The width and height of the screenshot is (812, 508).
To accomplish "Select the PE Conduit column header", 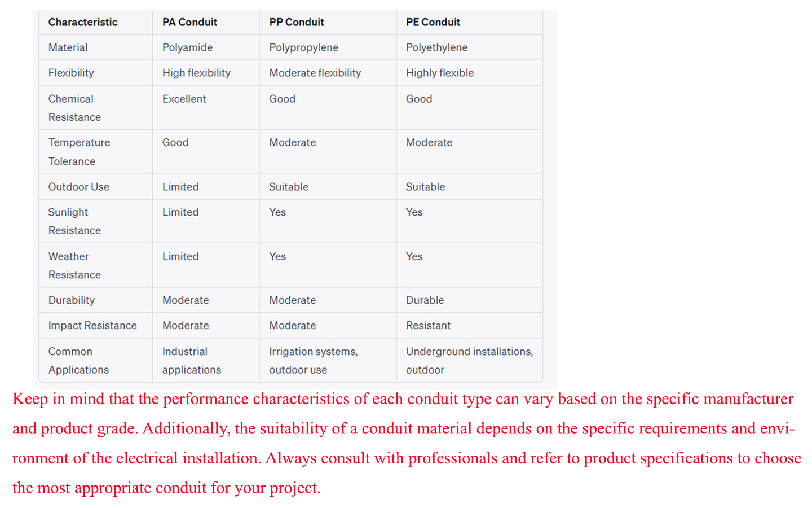I will [x=433, y=23].
